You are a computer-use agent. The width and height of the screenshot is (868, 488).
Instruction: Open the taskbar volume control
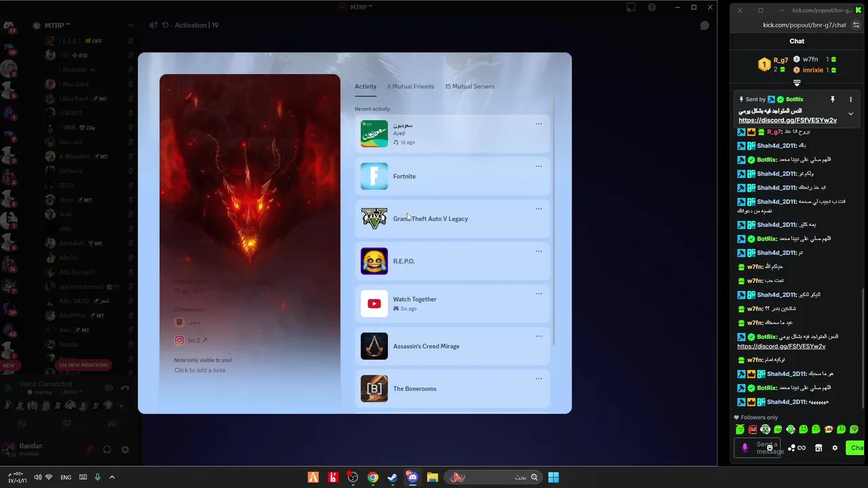[x=37, y=477]
